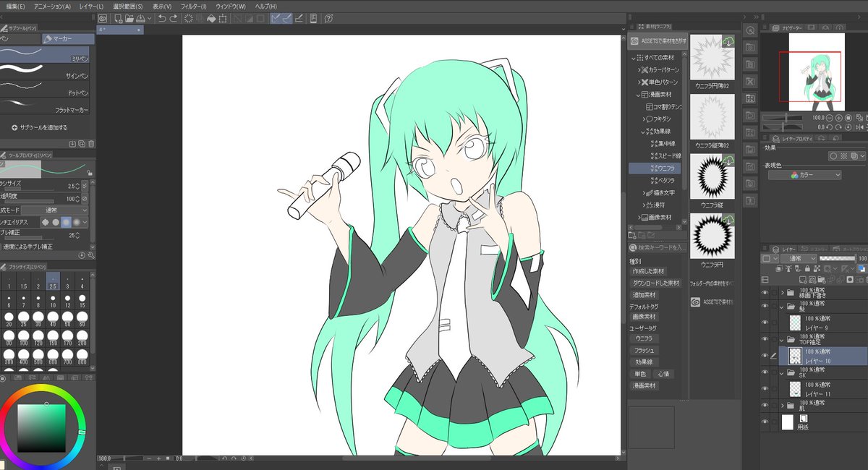Click download cloud on ウニフラ縦 thumbnail
Screen dimensions: 868x470
pos(728,161)
